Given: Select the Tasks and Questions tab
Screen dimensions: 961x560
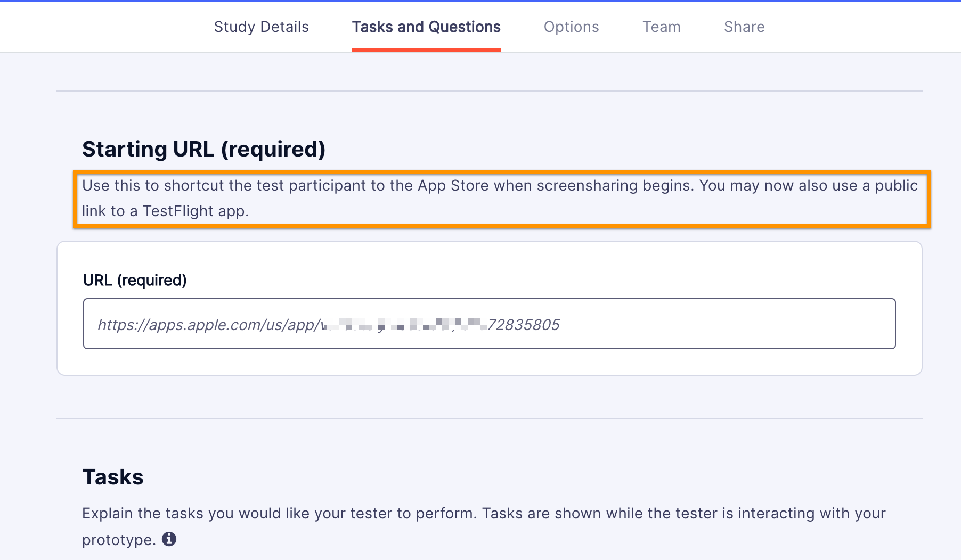Looking at the screenshot, I should coord(426,27).
